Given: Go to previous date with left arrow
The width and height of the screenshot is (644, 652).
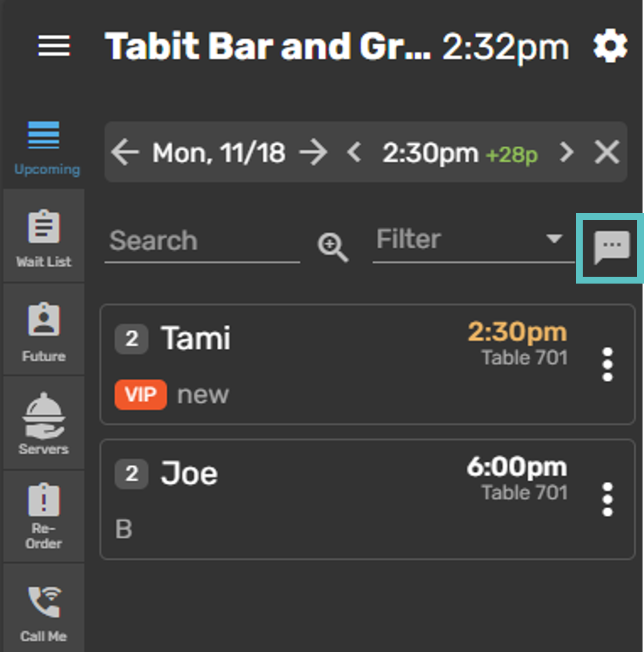Looking at the screenshot, I should (125, 153).
